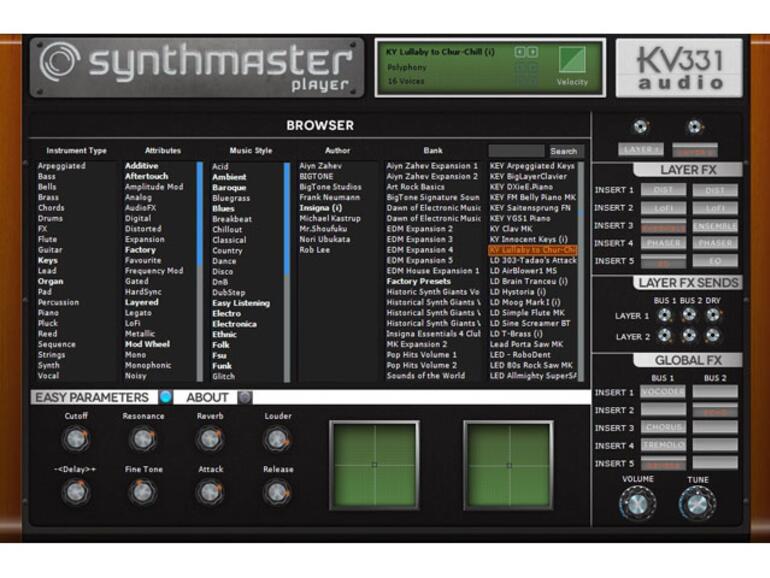Click the Louder knob
Screen dimensions: 770x578
pos(277,439)
